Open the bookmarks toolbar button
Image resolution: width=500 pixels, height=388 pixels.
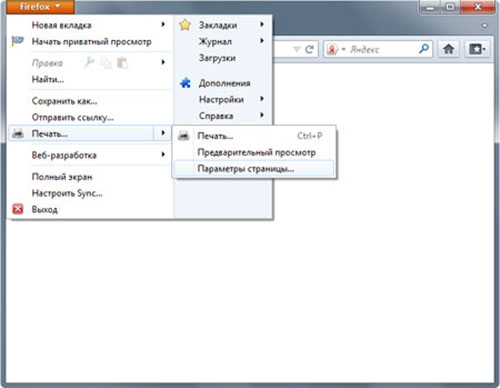click(x=477, y=49)
